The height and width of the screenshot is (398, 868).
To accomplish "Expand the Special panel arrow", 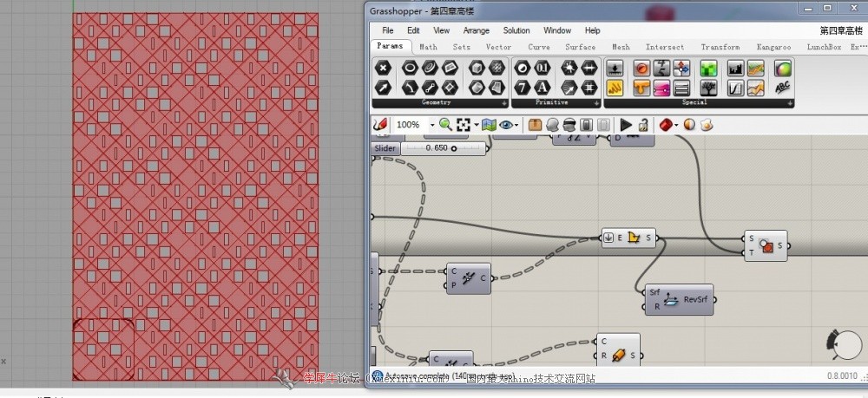I will [790, 103].
